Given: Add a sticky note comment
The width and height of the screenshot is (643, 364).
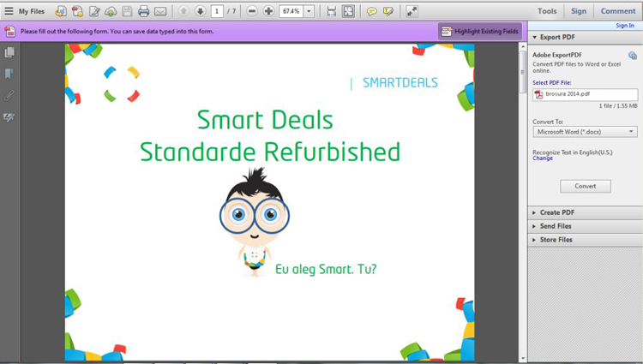Looking at the screenshot, I should point(371,11).
